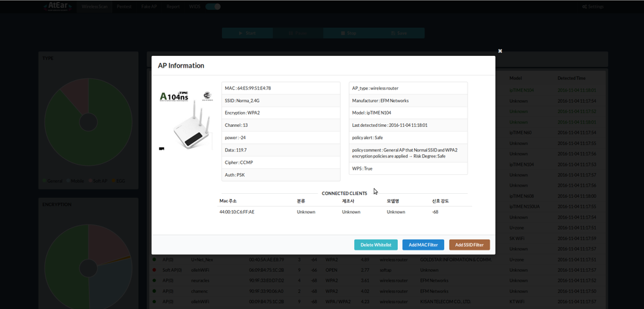Click the Start scan button
Screen dimensions: 644x309
tap(247, 33)
